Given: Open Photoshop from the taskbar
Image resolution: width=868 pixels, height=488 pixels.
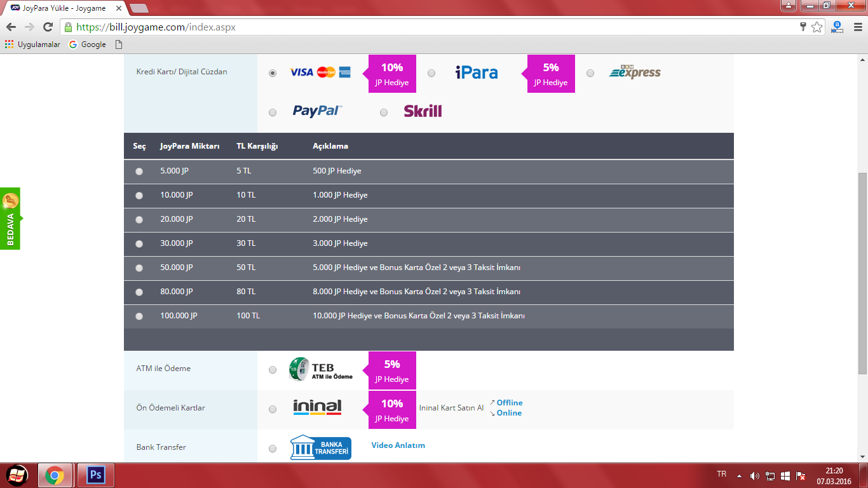Looking at the screenshot, I should (x=96, y=475).
